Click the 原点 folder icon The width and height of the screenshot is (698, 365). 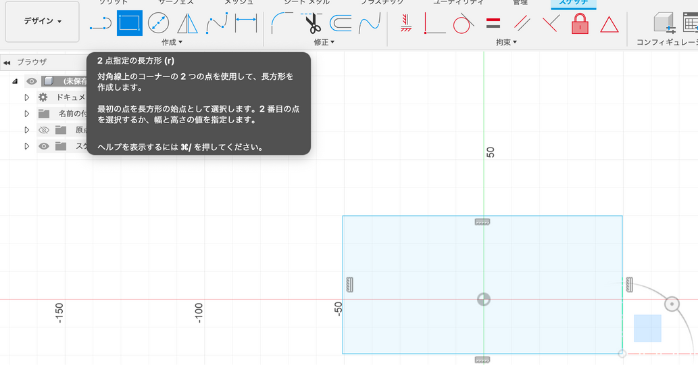pos(61,130)
